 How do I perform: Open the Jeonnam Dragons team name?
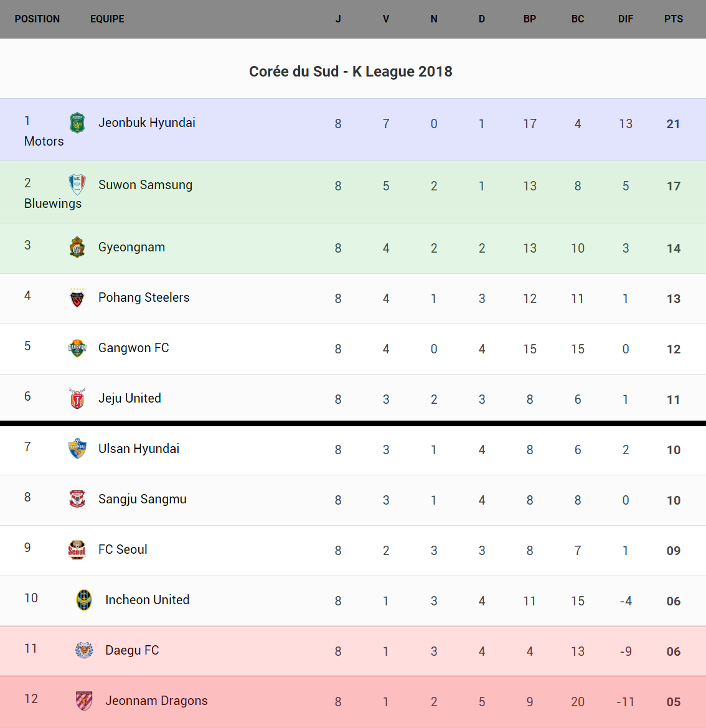(156, 701)
